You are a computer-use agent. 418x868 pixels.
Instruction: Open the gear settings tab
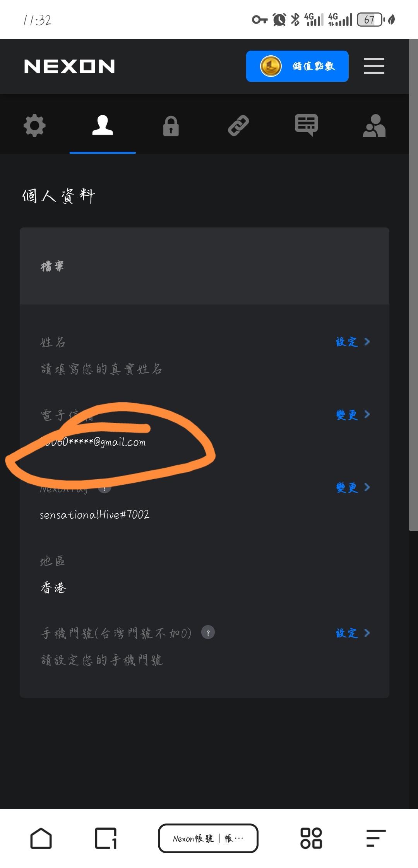34,125
